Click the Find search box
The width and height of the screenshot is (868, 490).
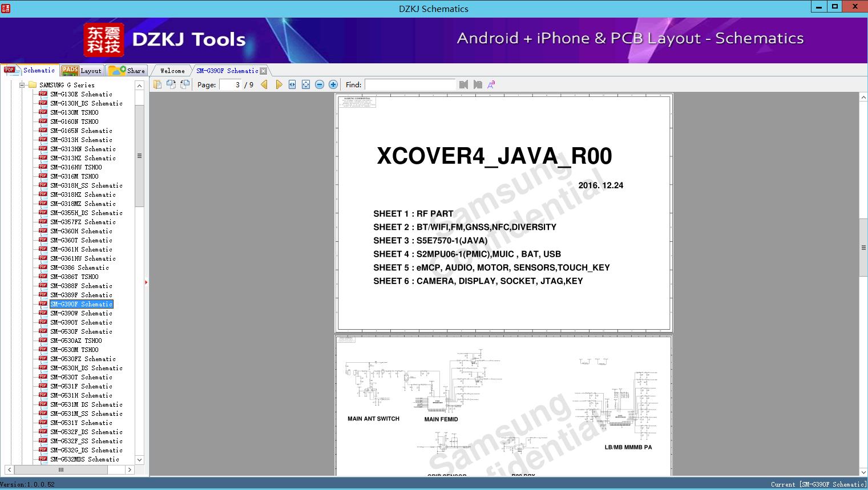410,84
